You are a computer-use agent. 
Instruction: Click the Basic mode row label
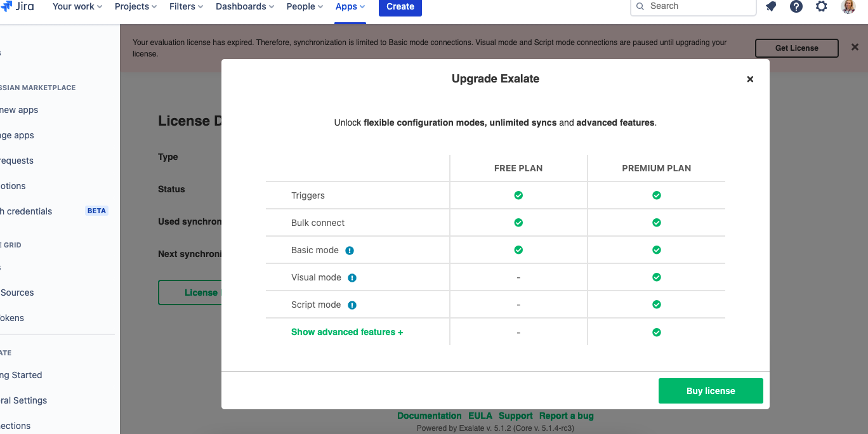click(315, 250)
